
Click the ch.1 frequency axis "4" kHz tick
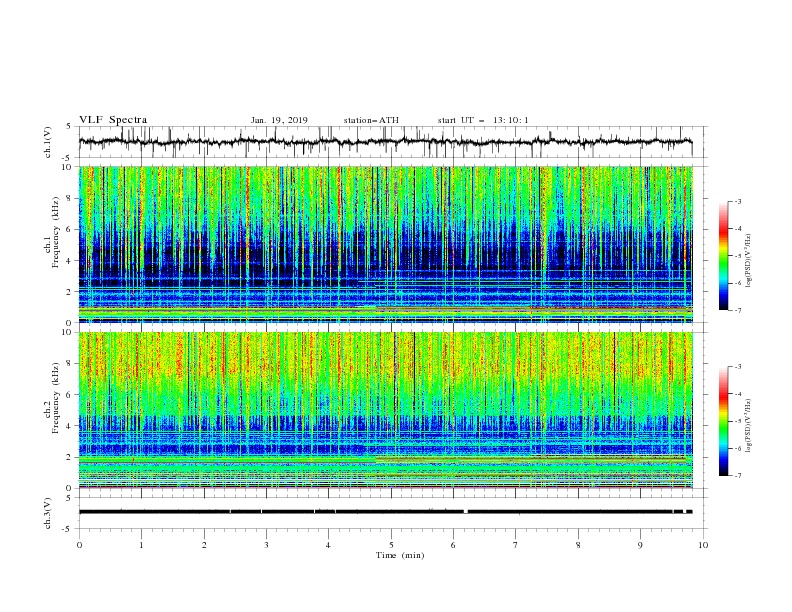70,261
